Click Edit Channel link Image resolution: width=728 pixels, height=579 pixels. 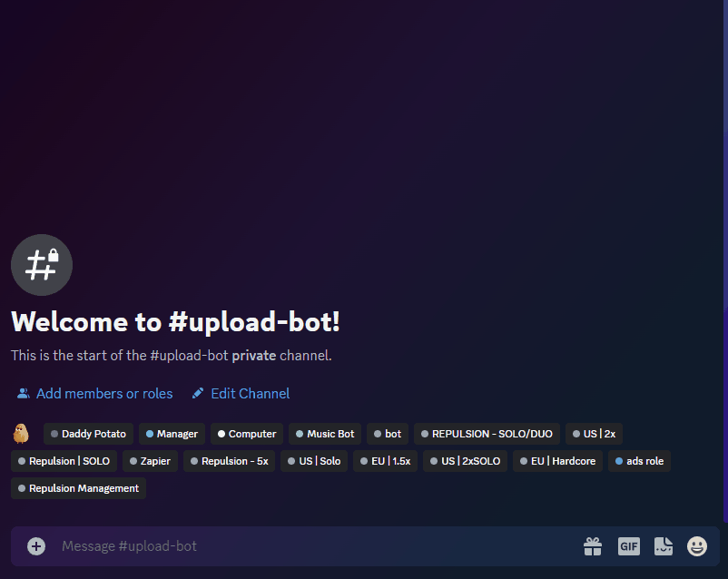(x=241, y=393)
